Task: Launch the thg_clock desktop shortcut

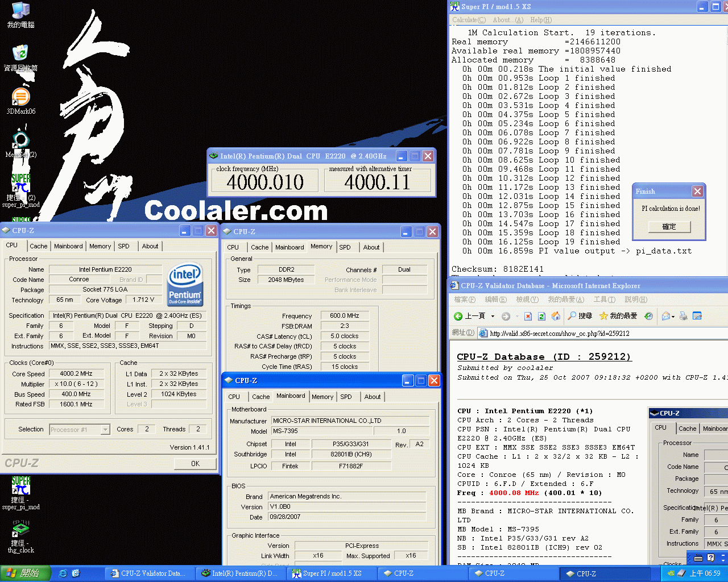Action: (x=20, y=537)
